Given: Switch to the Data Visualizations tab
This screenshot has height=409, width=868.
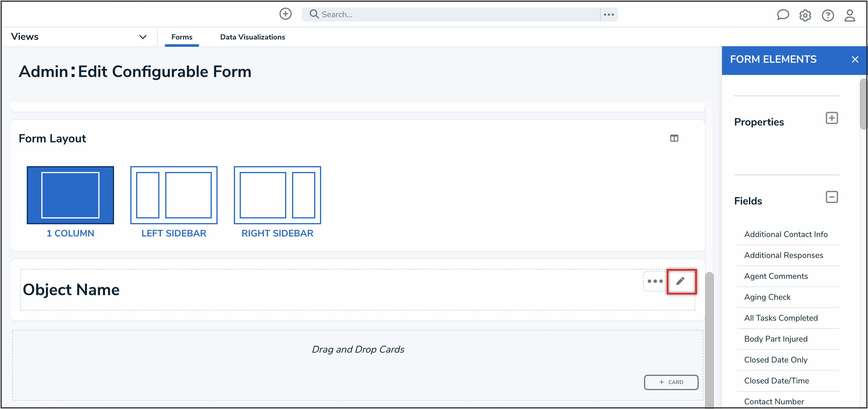Looking at the screenshot, I should 252,37.
